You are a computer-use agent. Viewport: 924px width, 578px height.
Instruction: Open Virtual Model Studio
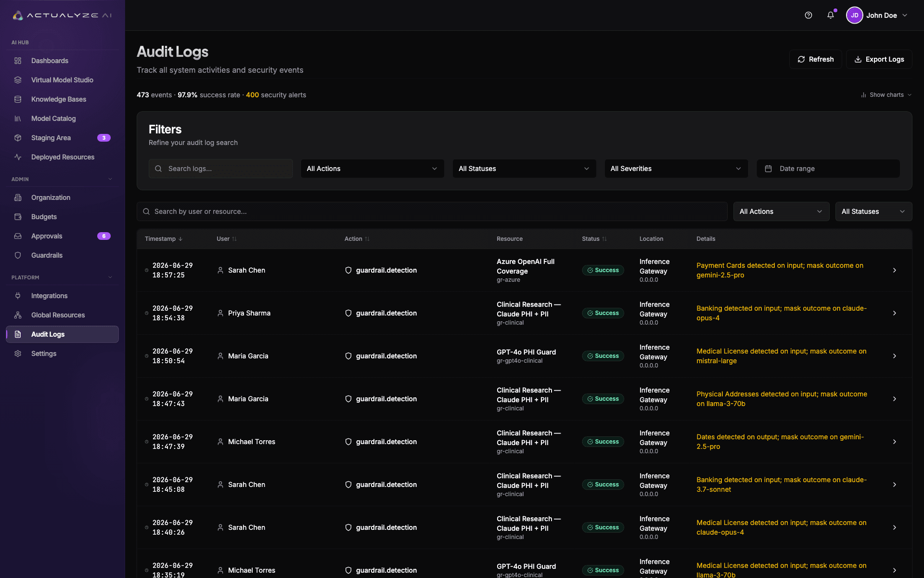(x=62, y=80)
